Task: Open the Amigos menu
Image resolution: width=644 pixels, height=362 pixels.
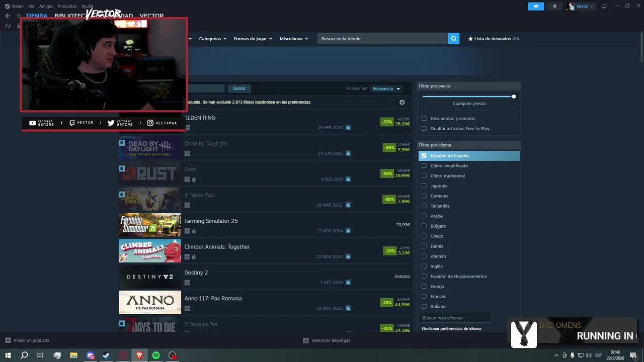Action: pyautogui.click(x=46, y=6)
